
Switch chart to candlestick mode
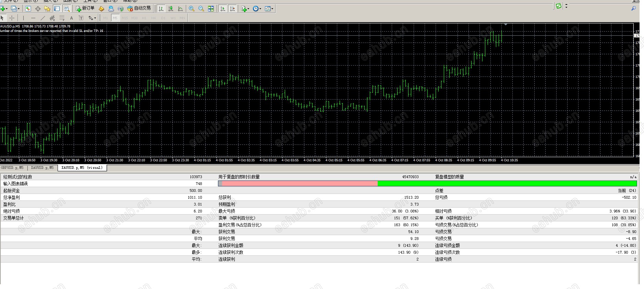[x=171, y=9]
